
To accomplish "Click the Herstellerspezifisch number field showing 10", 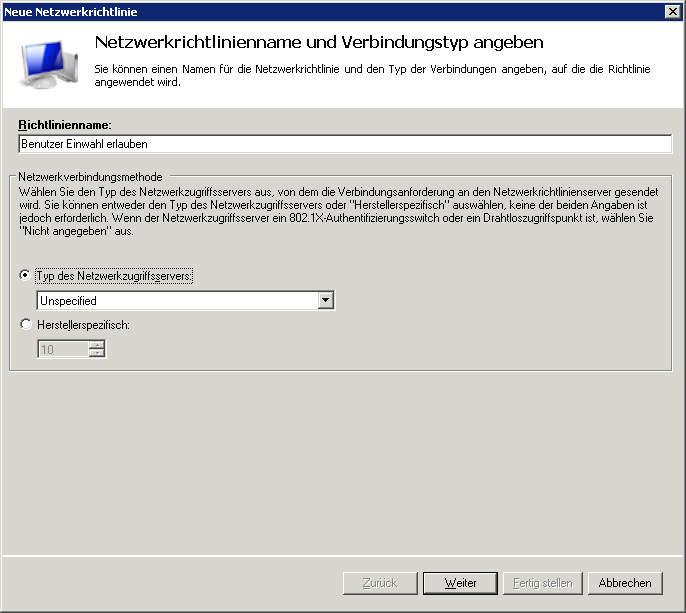I will point(62,349).
